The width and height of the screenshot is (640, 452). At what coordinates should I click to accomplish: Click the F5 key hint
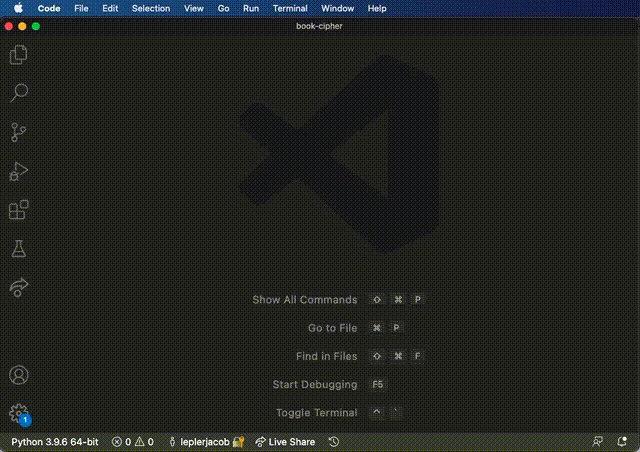pyautogui.click(x=378, y=384)
